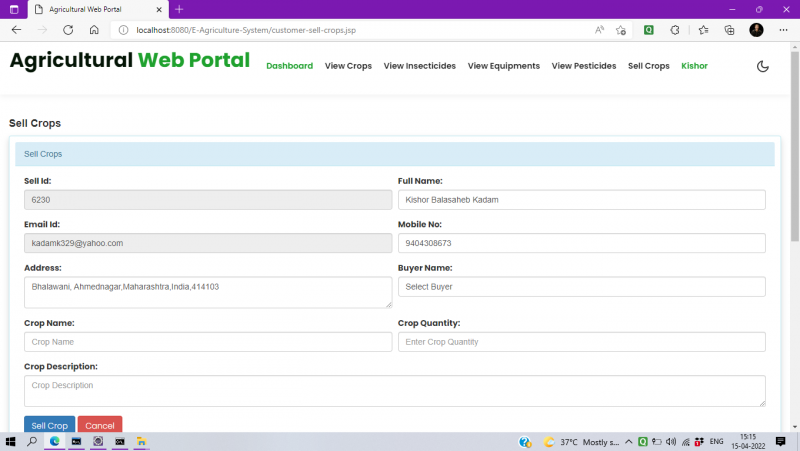Open help icon in taskbar tray
This screenshot has height=451, width=800.
(x=525, y=442)
